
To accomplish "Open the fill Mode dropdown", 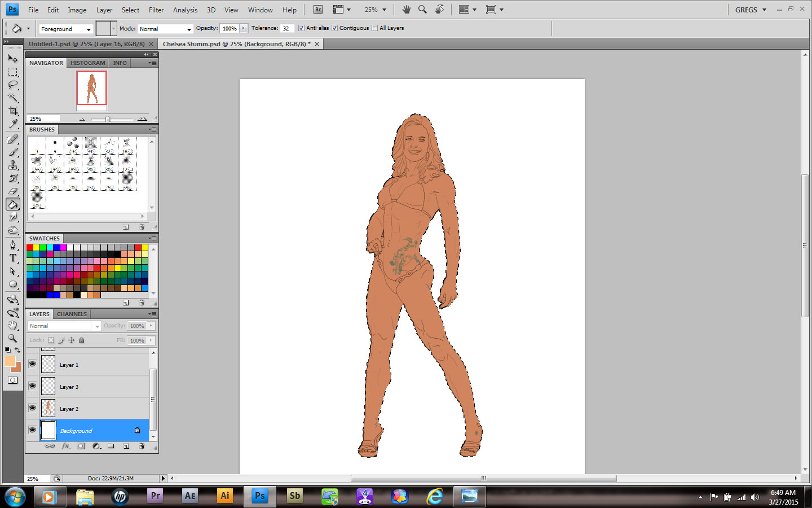I will click(x=166, y=29).
